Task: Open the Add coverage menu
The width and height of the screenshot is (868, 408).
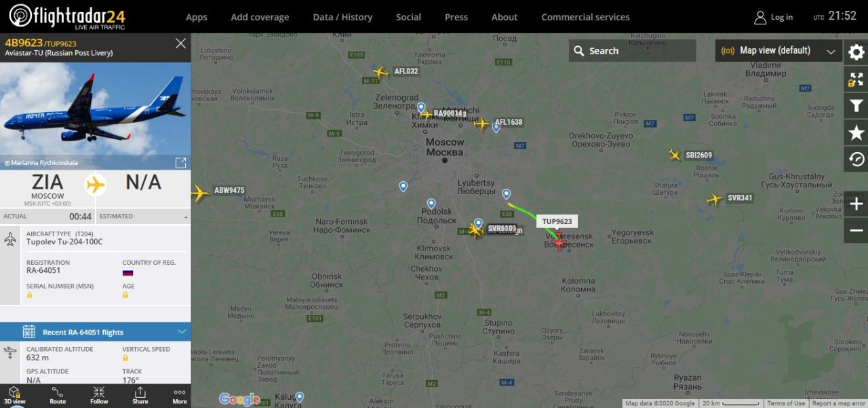Action: coord(260,17)
